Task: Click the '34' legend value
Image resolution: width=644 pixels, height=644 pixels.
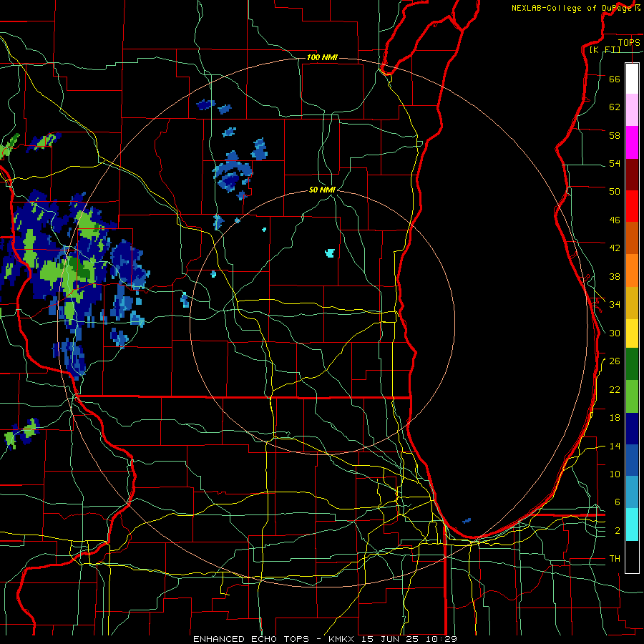Action: click(x=615, y=304)
